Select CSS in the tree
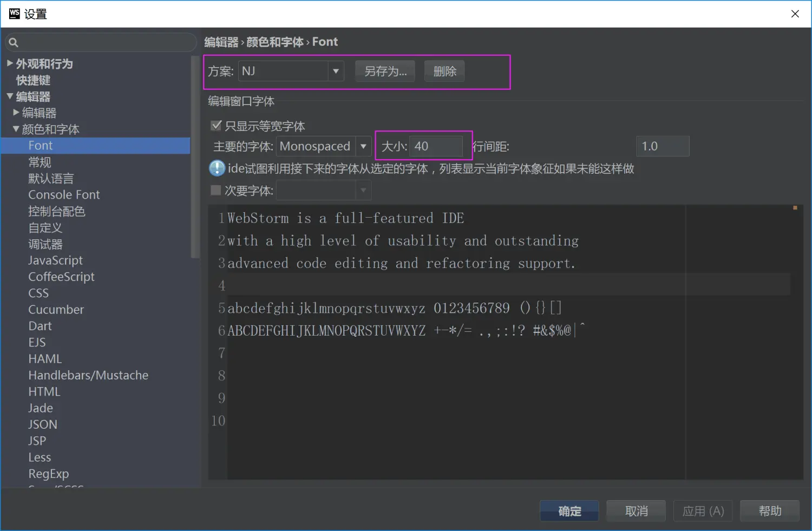The image size is (812, 531). tap(38, 293)
